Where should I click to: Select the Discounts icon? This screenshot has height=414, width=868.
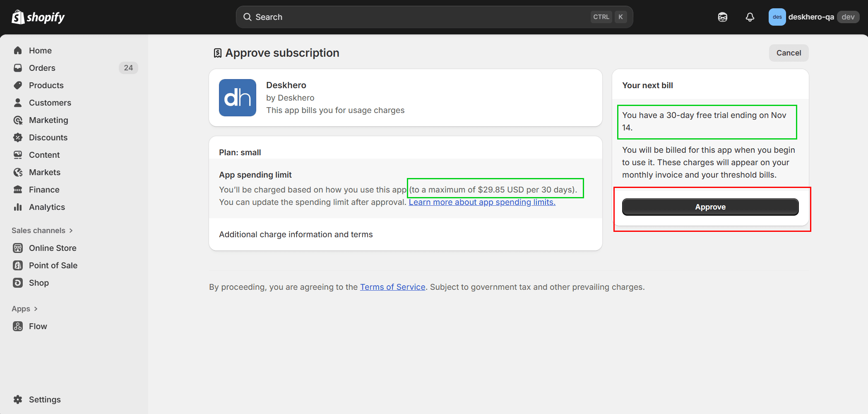point(18,137)
